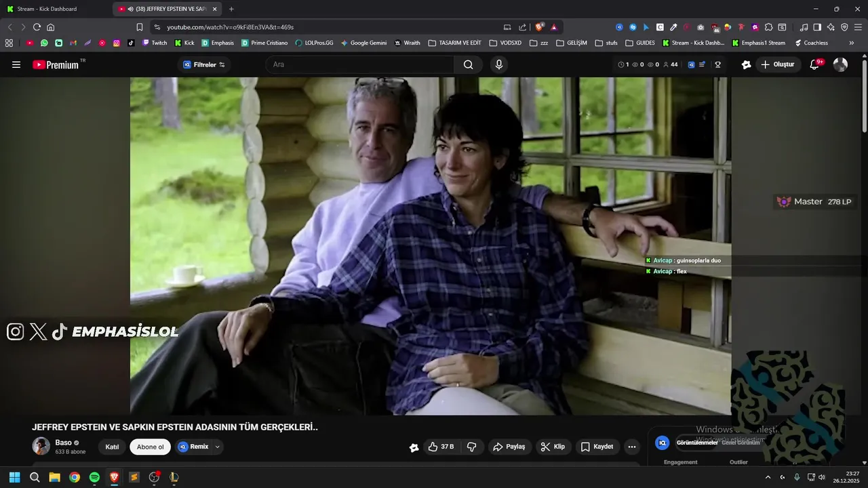Screen dimensions: 868x488
Task: Open LOLPros.GG bookmark
Action: [315, 43]
